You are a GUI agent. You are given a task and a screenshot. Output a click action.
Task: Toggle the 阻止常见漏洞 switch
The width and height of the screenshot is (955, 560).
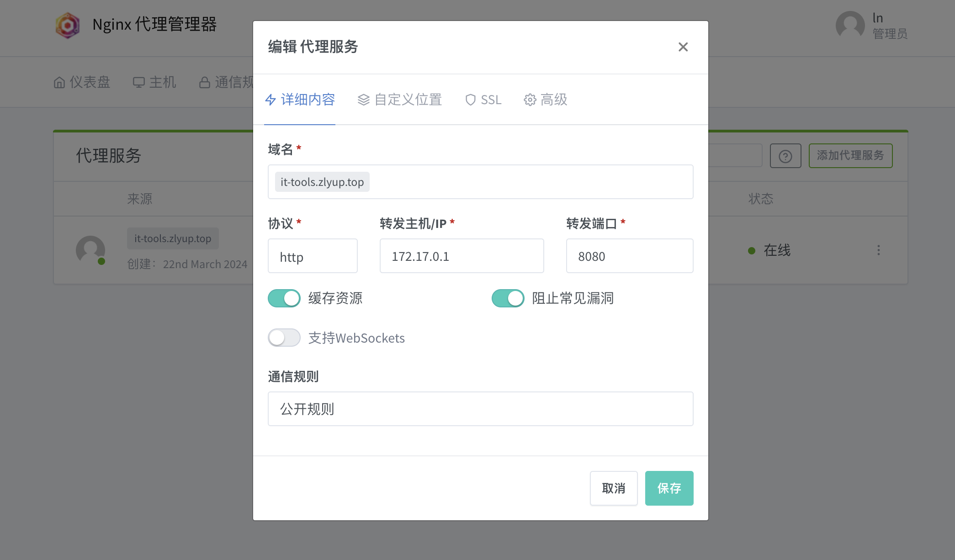(508, 298)
